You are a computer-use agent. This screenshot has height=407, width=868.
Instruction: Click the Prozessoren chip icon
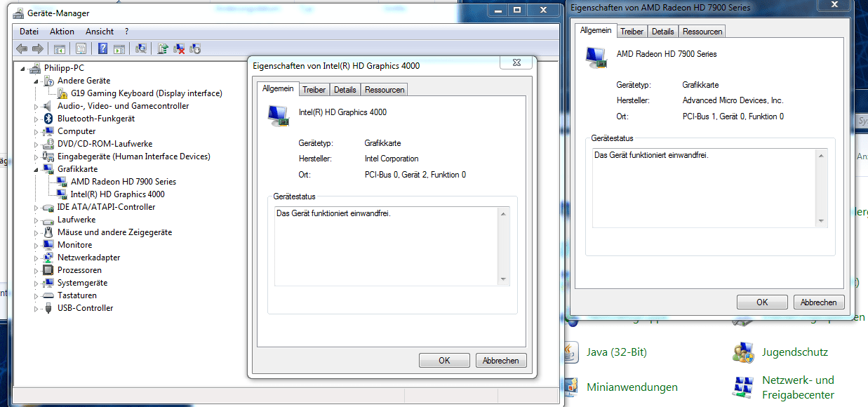coord(48,270)
